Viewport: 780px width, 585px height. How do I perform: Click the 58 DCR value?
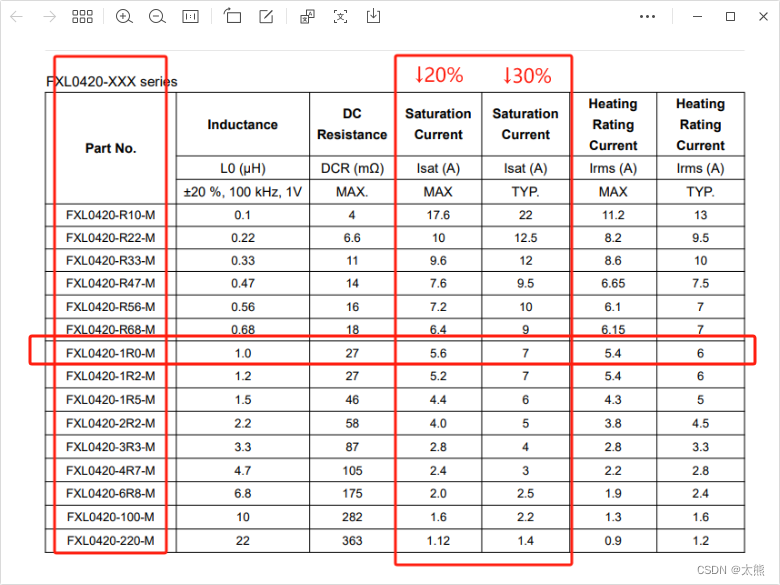[352, 423]
